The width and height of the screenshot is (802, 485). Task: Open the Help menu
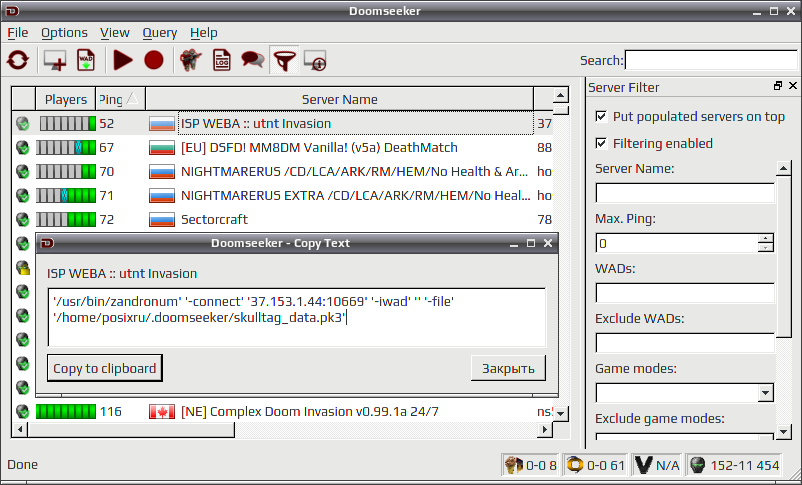click(x=204, y=33)
